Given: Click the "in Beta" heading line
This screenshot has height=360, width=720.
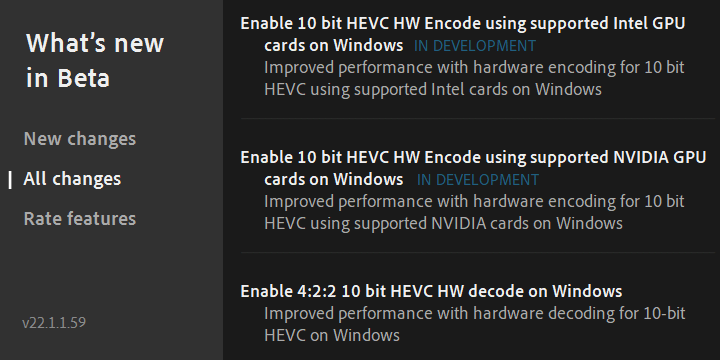Looking at the screenshot, I should click(x=68, y=78).
